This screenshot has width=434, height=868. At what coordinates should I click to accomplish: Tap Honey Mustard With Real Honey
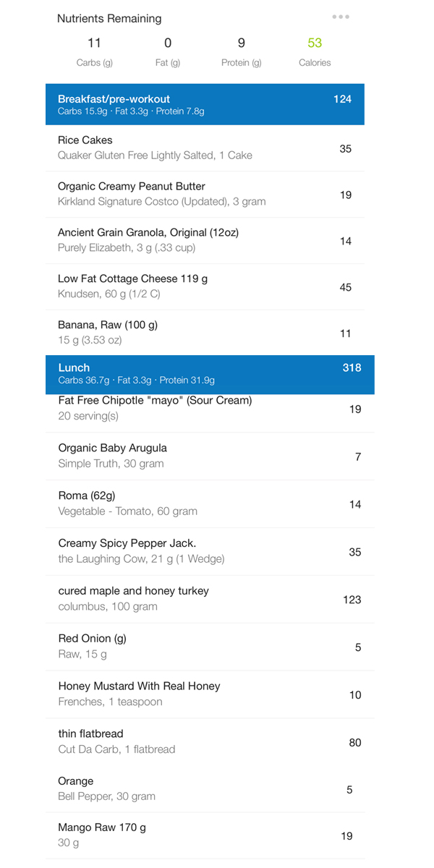(210, 694)
